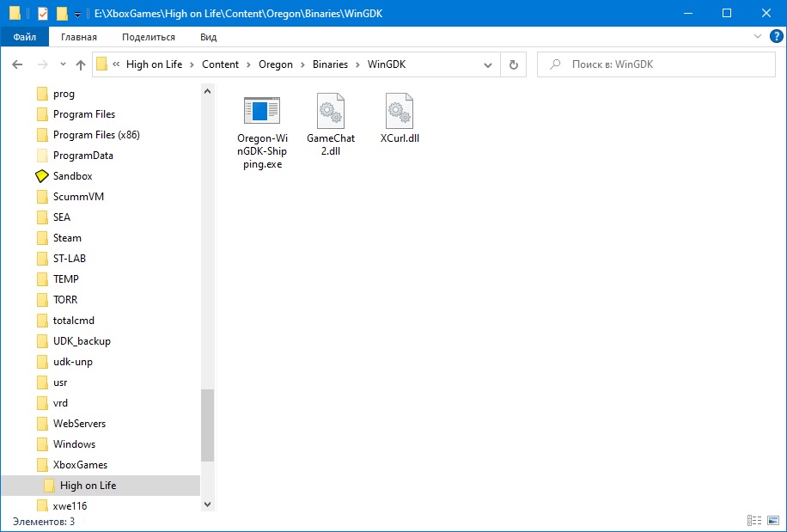Navigate to Binaries breadcrumb
Viewport: 787px width, 532px height.
point(330,64)
